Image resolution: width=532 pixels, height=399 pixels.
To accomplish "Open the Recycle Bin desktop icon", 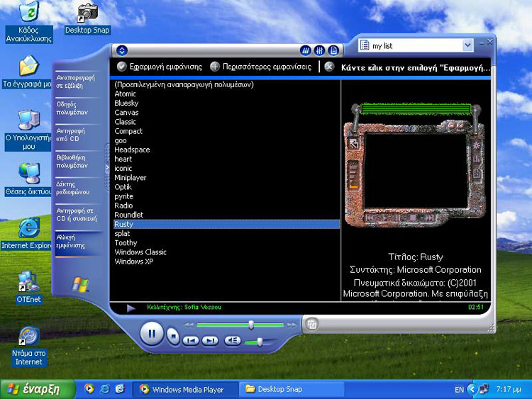I will point(29,22).
